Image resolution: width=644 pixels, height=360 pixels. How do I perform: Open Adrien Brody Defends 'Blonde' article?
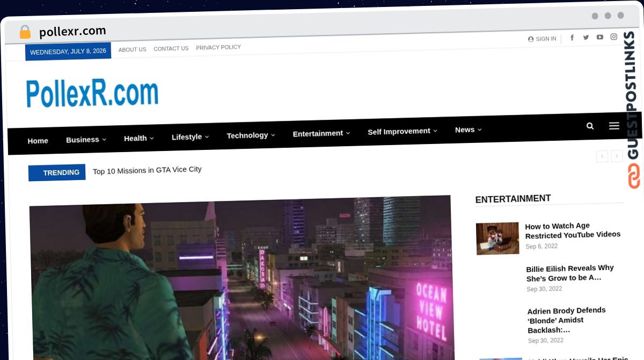566,320
